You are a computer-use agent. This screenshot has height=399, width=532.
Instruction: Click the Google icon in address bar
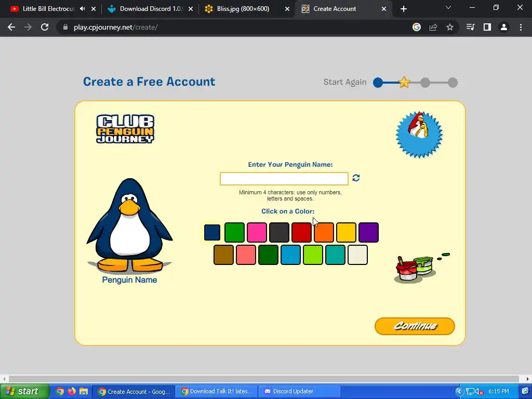click(417, 27)
